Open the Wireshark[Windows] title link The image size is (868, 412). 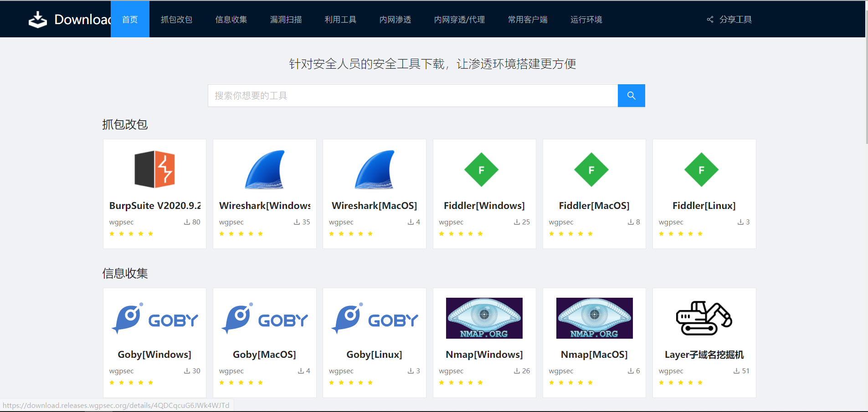pyautogui.click(x=265, y=206)
